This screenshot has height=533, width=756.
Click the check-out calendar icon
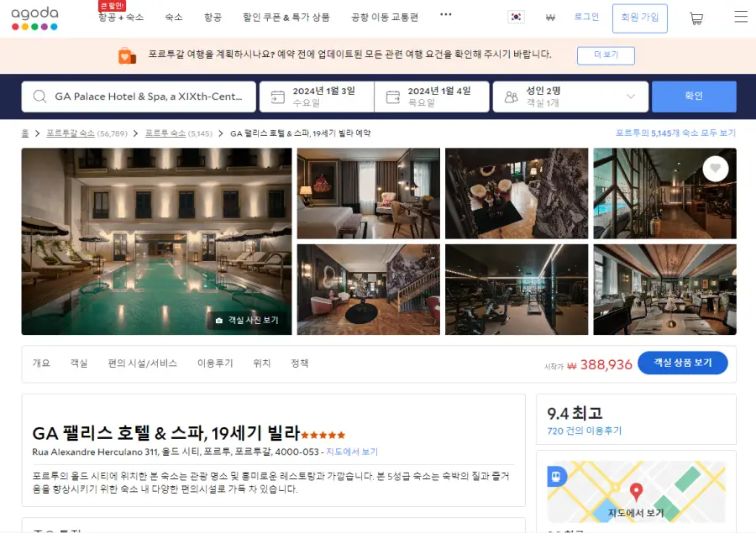click(x=393, y=97)
